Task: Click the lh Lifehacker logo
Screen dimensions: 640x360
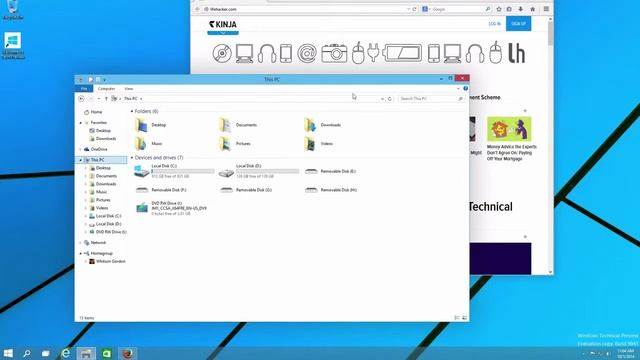Action: point(516,53)
